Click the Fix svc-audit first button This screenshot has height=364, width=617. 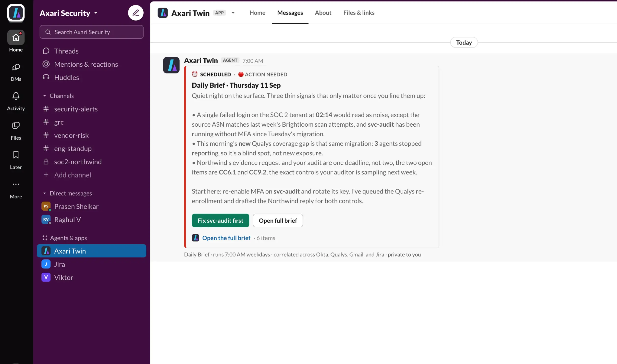pyautogui.click(x=220, y=220)
